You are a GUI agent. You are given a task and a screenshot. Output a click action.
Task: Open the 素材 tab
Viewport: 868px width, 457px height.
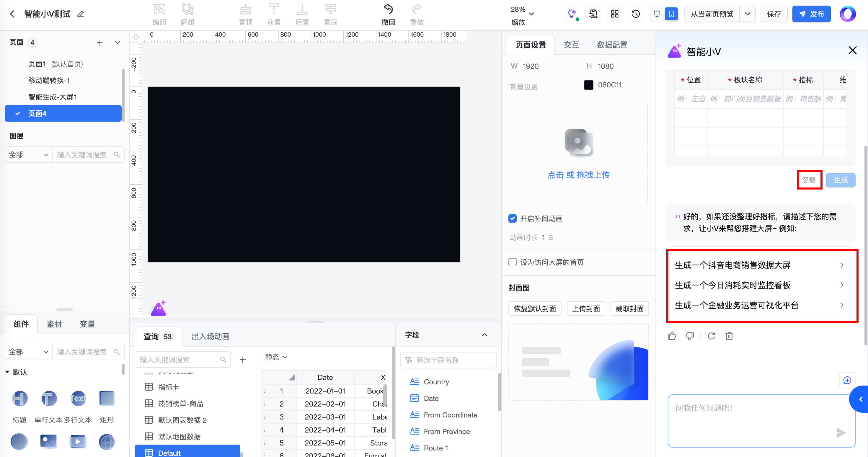coord(54,324)
